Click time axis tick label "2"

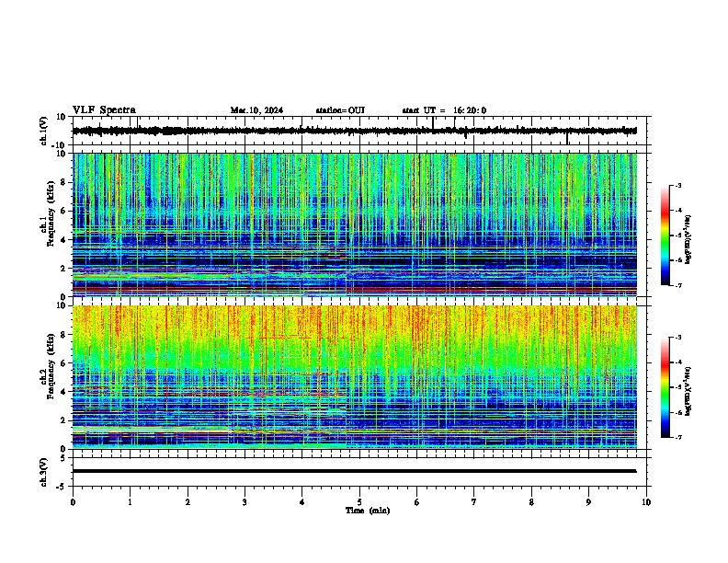click(x=188, y=502)
